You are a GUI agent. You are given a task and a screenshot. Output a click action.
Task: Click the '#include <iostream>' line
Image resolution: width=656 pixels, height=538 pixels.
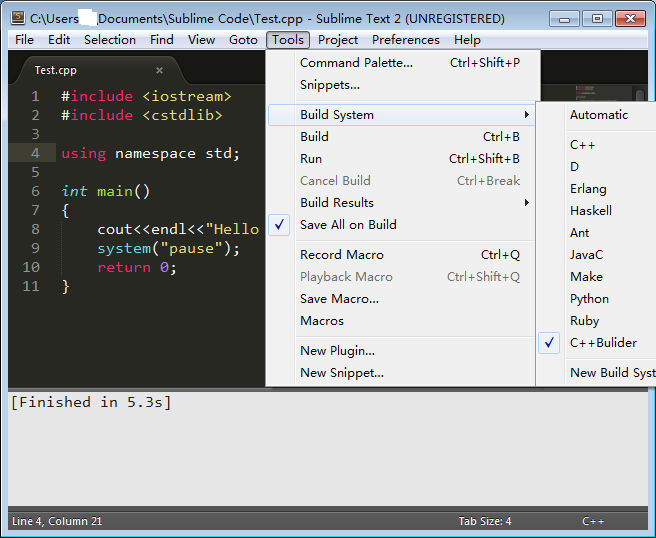click(x=146, y=97)
